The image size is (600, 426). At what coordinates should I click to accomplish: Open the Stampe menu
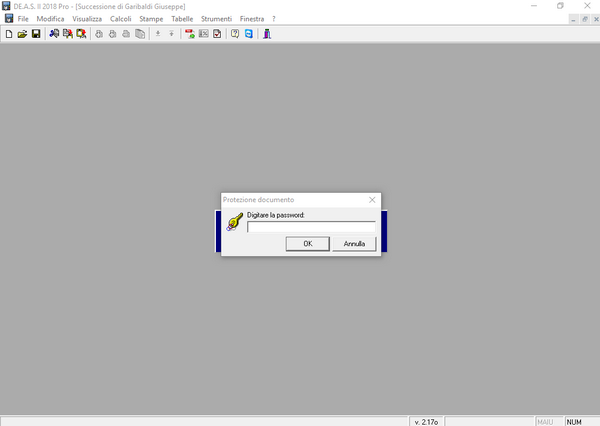(x=151, y=19)
